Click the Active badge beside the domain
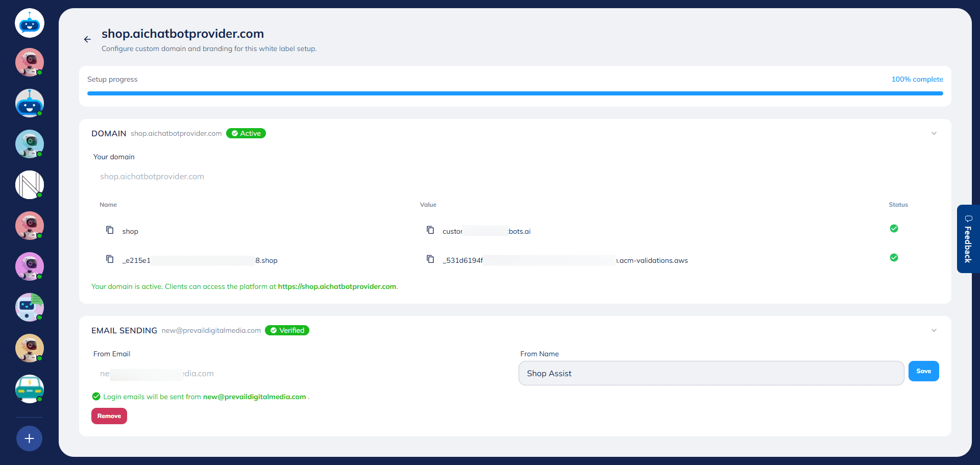The height and width of the screenshot is (465, 980). point(246,133)
